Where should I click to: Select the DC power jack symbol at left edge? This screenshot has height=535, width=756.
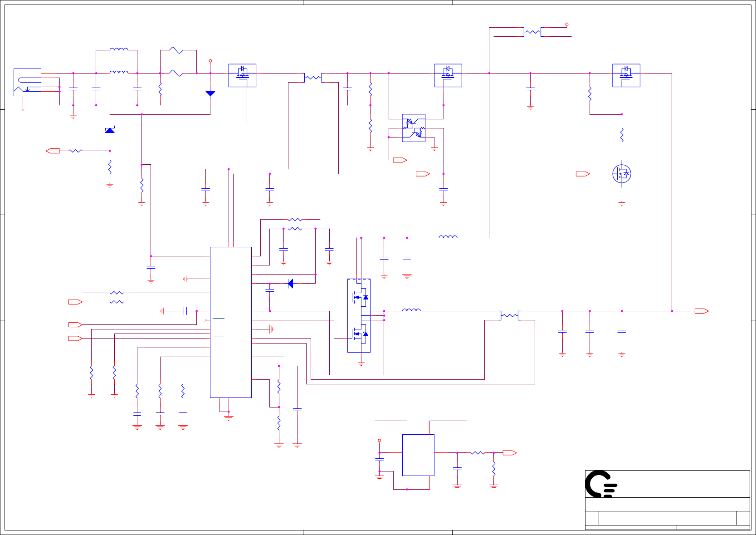[x=27, y=82]
